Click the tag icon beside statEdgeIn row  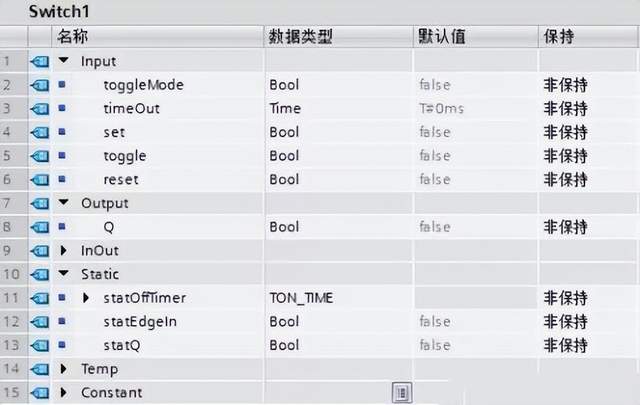40,322
